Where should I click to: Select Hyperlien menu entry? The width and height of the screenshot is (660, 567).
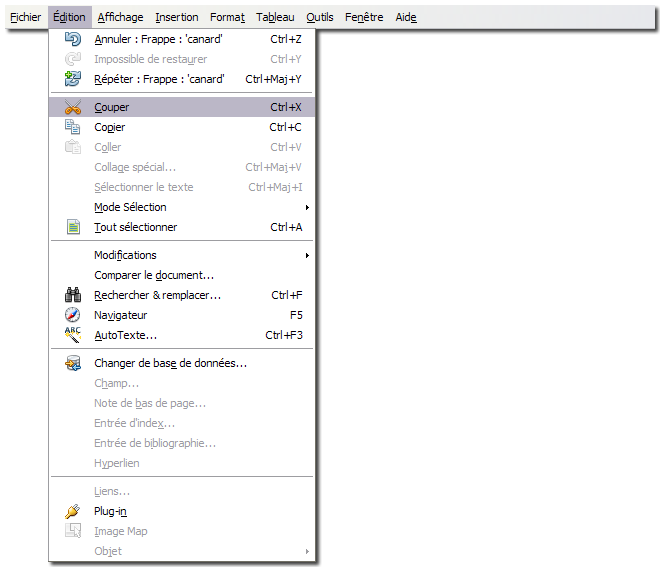pos(182,463)
